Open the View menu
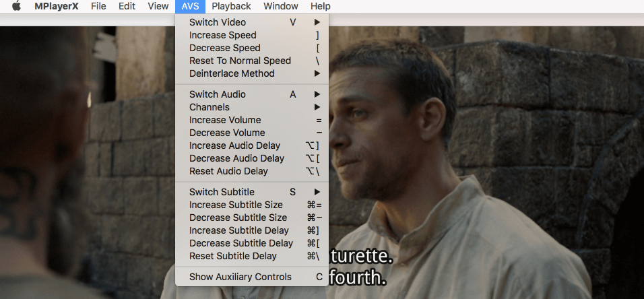The height and width of the screenshot is (299, 644). [x=158, y=6]
